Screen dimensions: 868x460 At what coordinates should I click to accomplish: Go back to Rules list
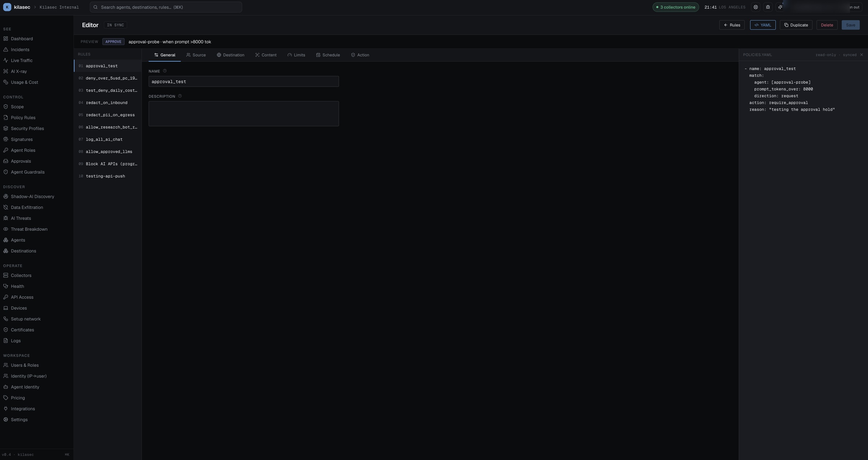point(732,25)
